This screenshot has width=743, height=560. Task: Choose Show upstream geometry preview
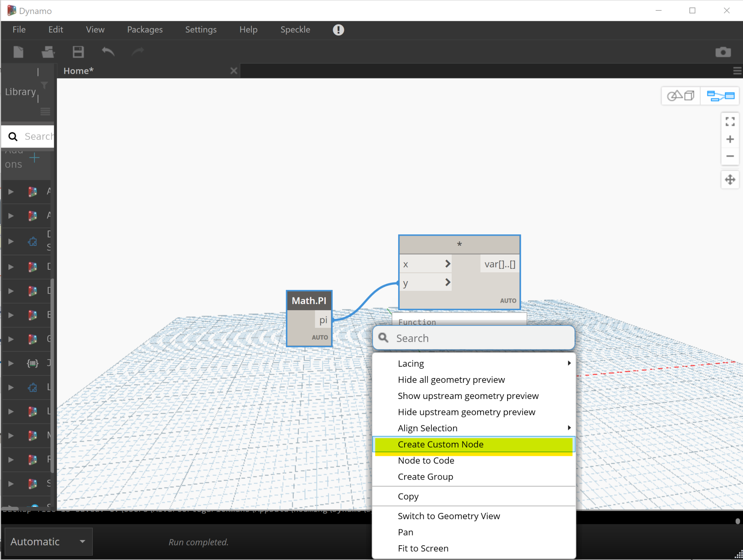[474, 395]
